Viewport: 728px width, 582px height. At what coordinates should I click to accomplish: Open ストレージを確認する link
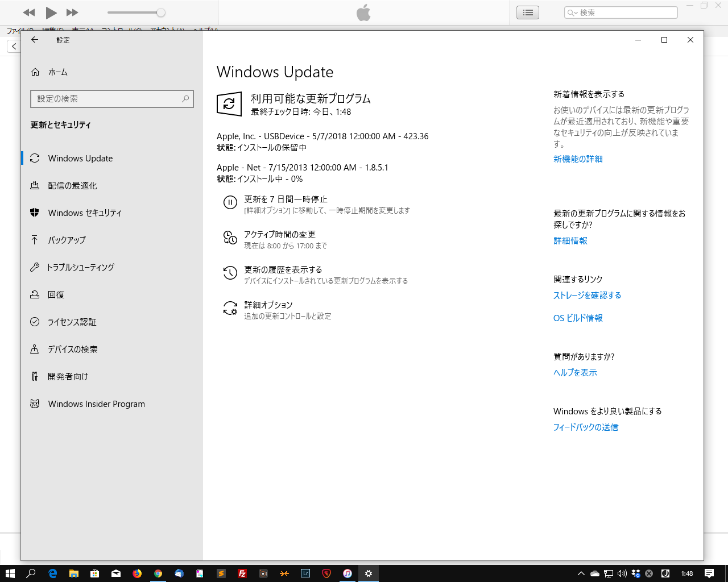(587, 296)
